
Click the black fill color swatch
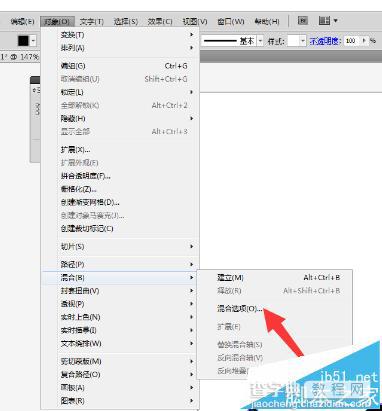coord(23,41)
